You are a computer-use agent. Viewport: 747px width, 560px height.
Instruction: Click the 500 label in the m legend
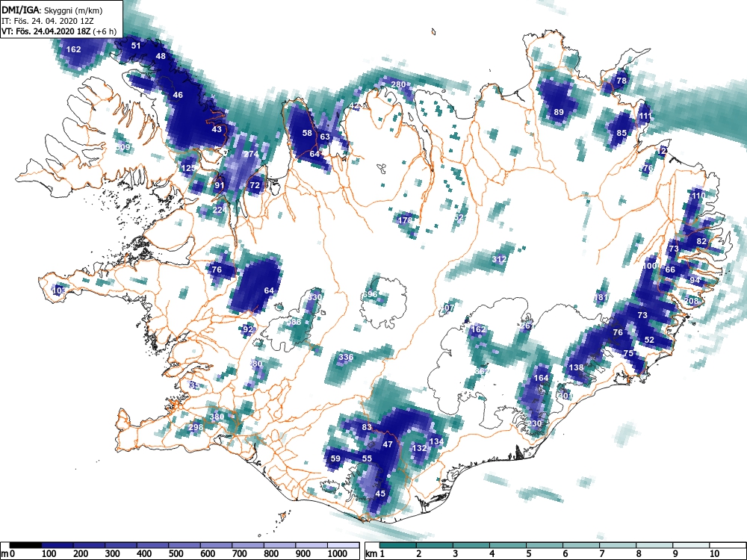coord(176,554)
